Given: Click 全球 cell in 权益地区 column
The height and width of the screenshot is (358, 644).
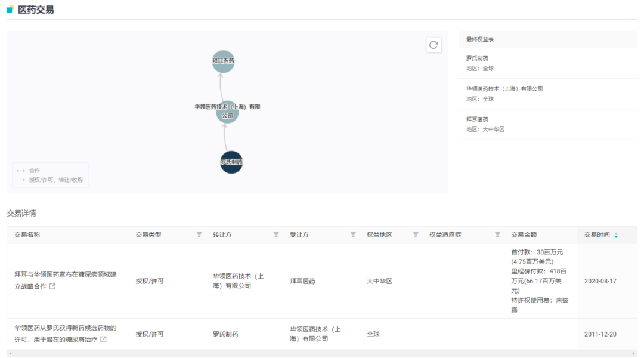Looking at the screenshot, I should (373, 334).
